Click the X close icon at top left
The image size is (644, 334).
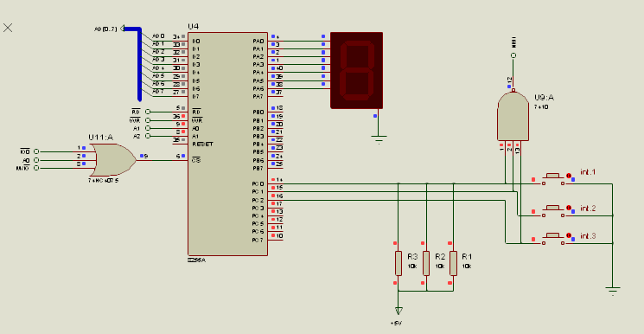(x=8, y=28)
